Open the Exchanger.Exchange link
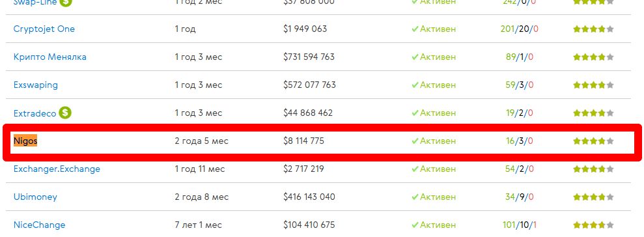Screen dimensions: 644x237 pyautogui.click(x=57, y=169)
